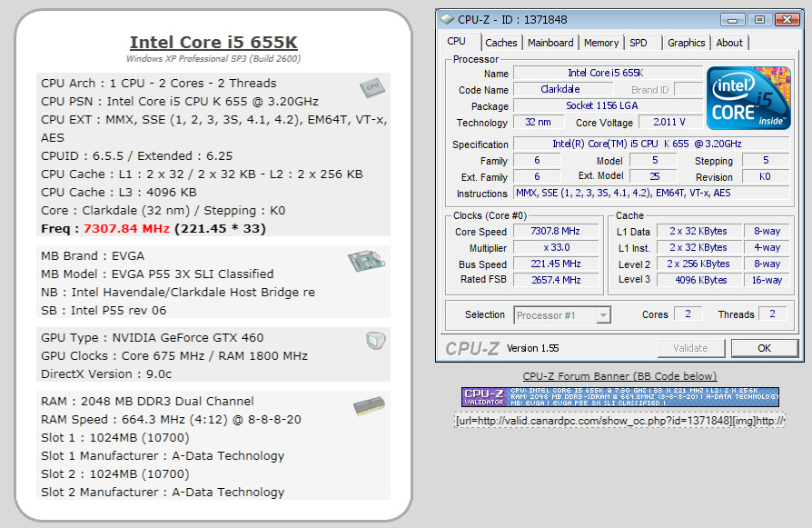Click the CPU chip icon in the info panel

(x=371, y=86)
